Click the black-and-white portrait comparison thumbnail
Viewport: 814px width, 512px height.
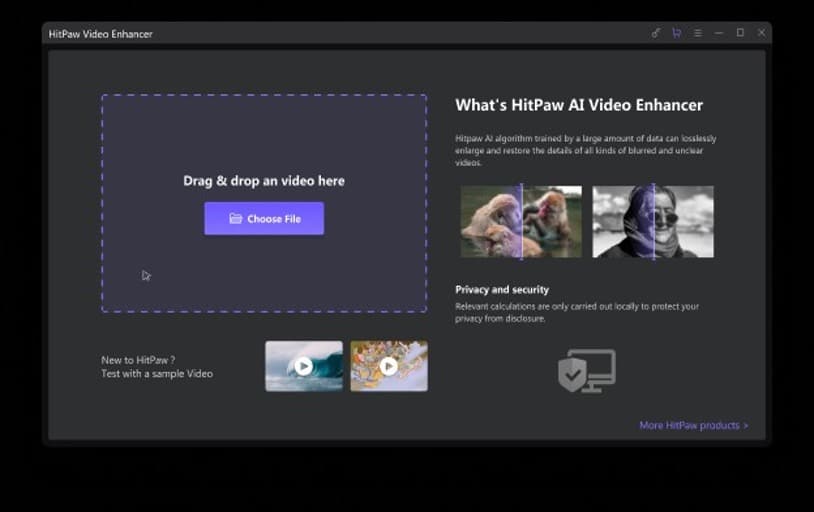[x=653, y=222]
